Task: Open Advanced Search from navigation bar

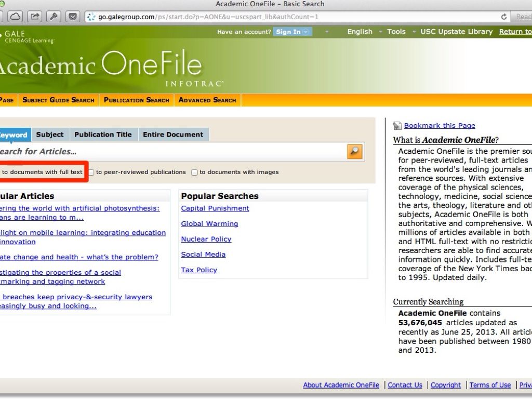Action: click(207, 100)
